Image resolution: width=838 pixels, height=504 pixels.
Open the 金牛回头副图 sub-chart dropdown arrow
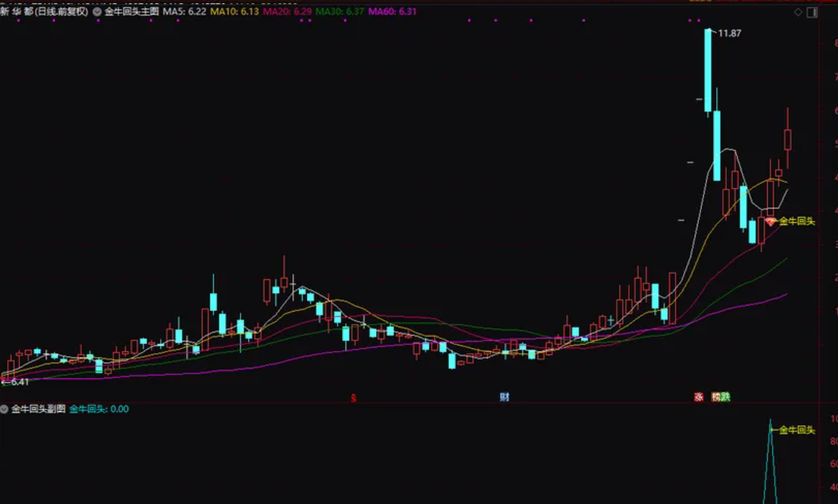tap(4, 409)
